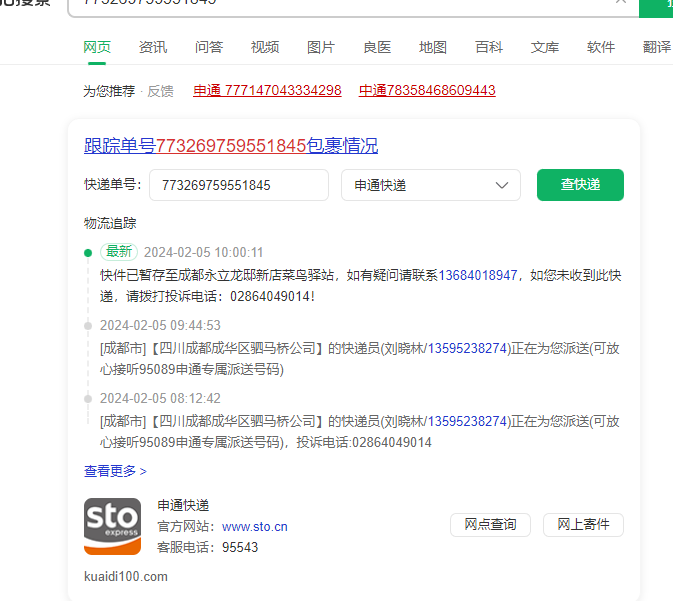Image resolution: width=673 pixels, height=601 pixels.
Task: Select the 良医 tab
Action: [377, 47]
